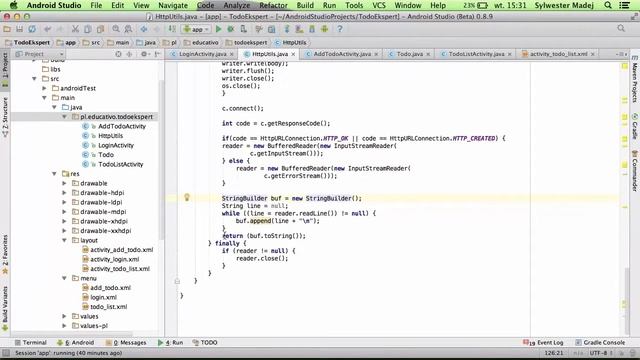Collapse the main folder
The image size is (640, 360).
44,98
